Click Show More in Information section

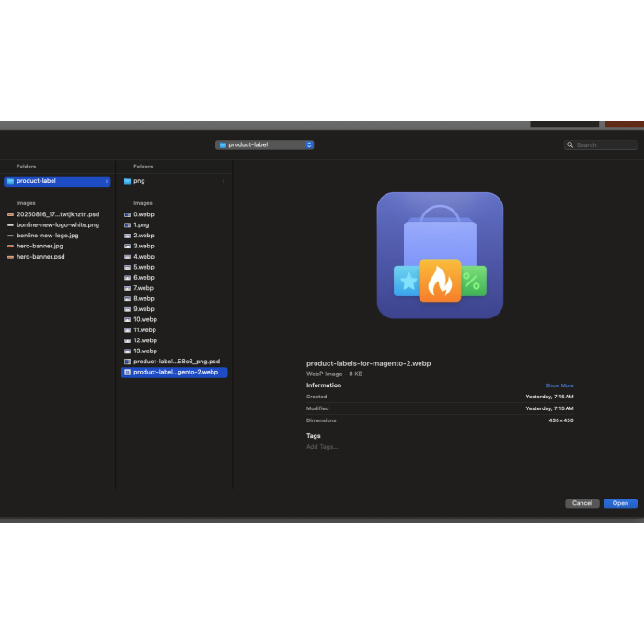[x=559, y=385]
